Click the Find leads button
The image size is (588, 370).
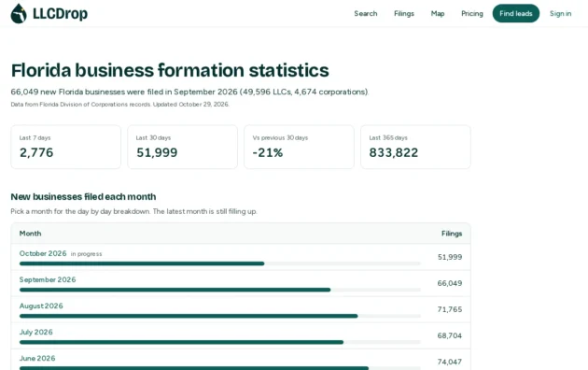tap(516, 13)
